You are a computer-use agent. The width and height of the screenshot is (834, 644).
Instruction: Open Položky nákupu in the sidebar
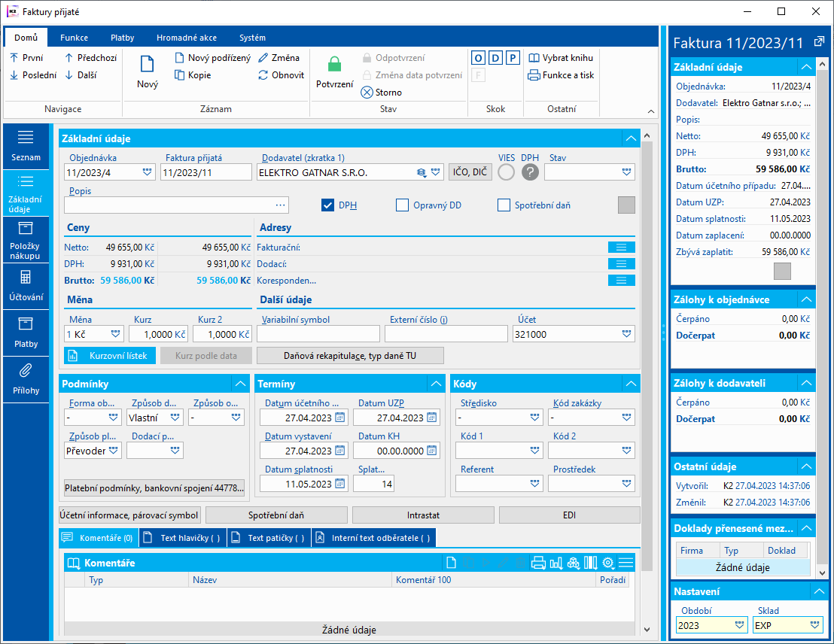26,241
